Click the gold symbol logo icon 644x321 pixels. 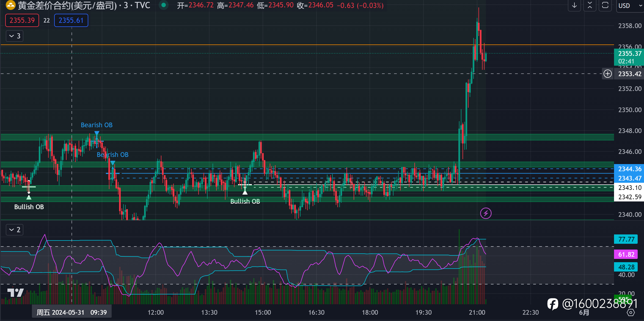tap(10, 5)
